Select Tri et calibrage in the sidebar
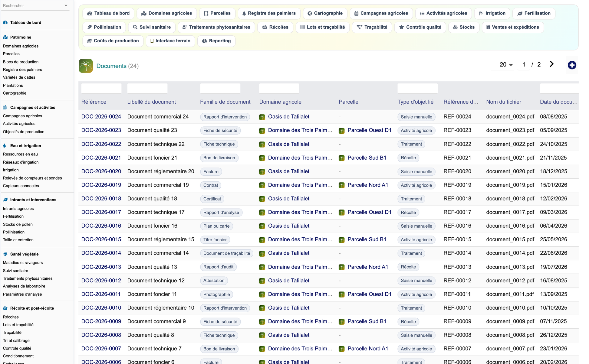Screen dimensions: 589x364 tap(16, 341)
